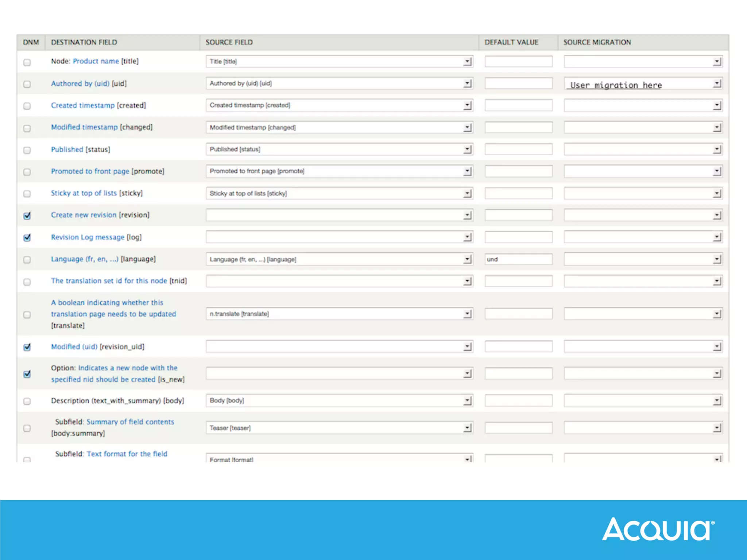
Task: Click Sticky at top of lists link
Action: tap(84, 193)
